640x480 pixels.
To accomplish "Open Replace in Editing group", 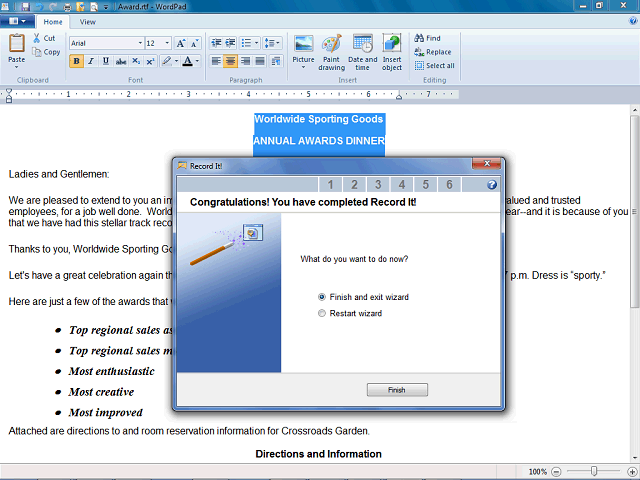I will click(433, 52).
